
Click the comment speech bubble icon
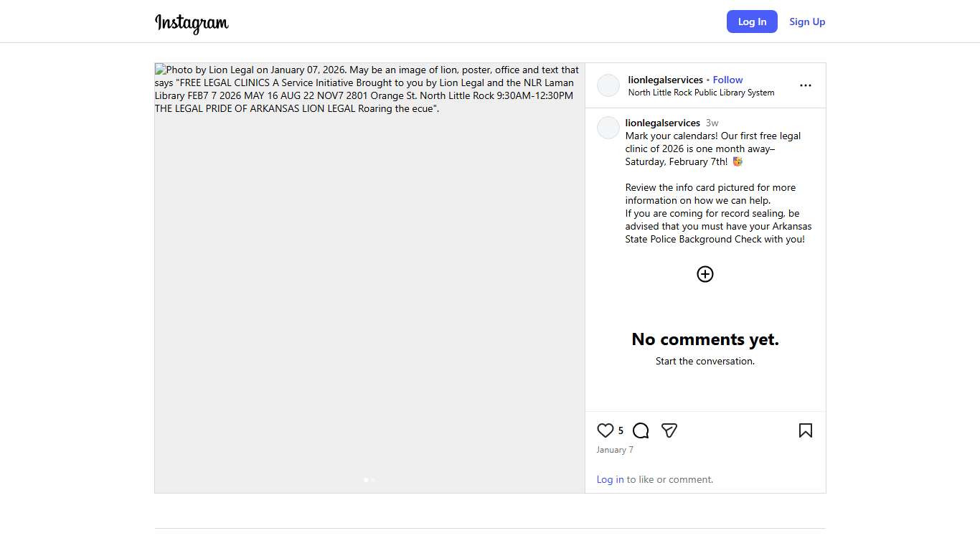641,430
